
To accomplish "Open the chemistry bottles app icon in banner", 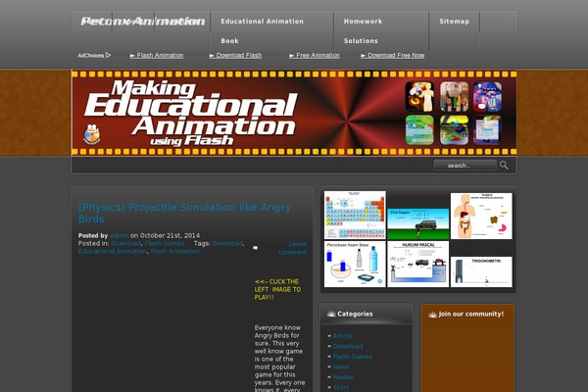I will click(x=454, y=97).
